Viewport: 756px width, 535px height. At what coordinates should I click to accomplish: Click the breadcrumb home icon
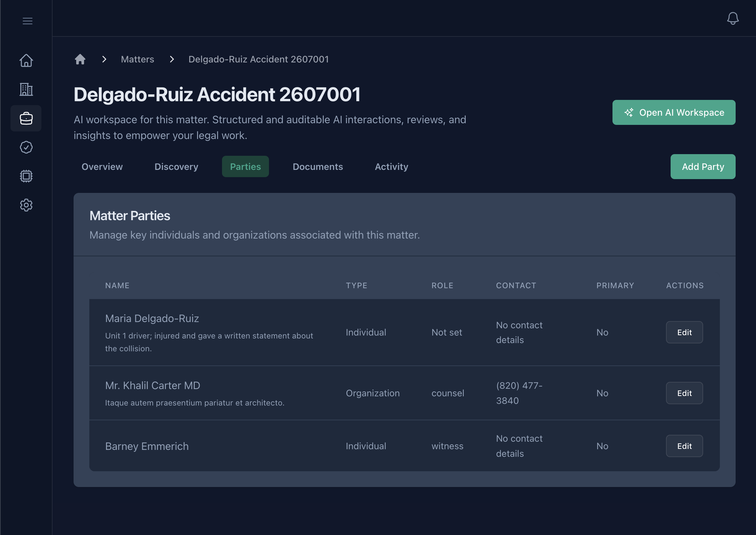pyautogui.click(x=80, y=59)
